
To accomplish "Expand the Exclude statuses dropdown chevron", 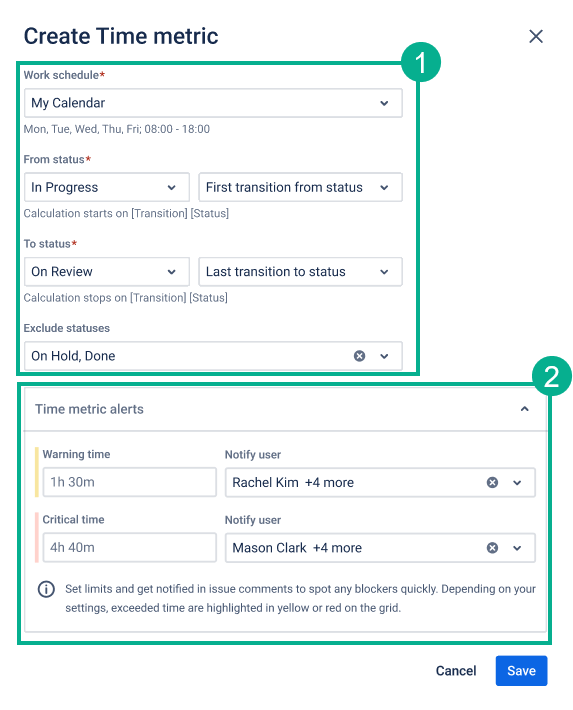I will [x=384, y=356].
